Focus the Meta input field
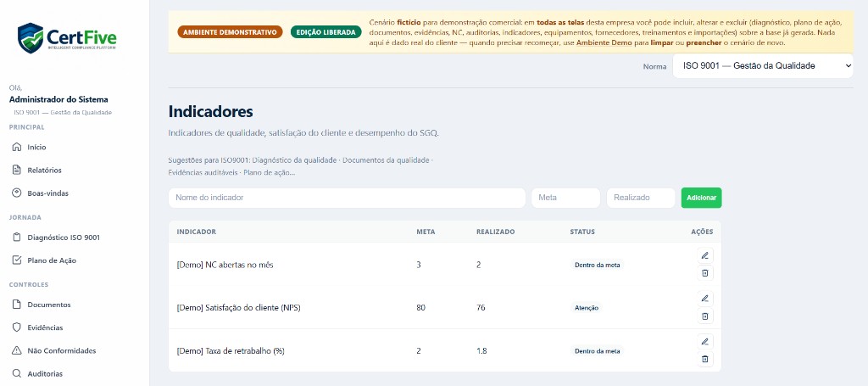868x386 pixels. (565, 198)
